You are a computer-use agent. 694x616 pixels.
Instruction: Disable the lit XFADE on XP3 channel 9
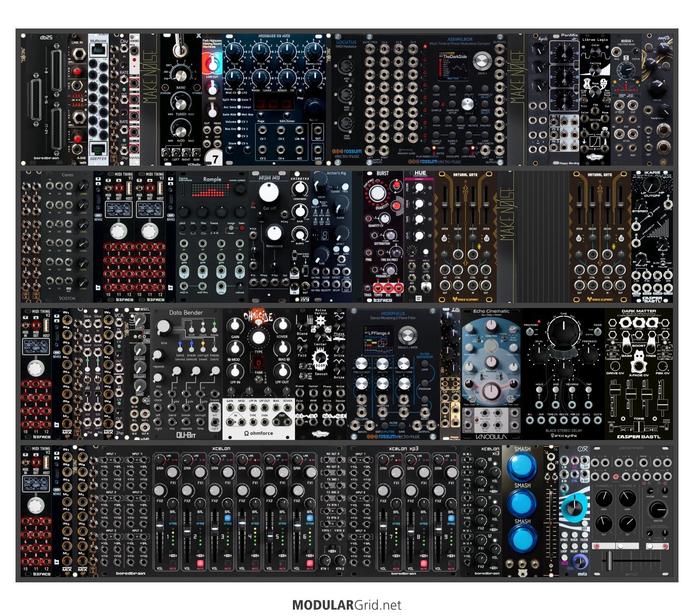pos(451,517)
